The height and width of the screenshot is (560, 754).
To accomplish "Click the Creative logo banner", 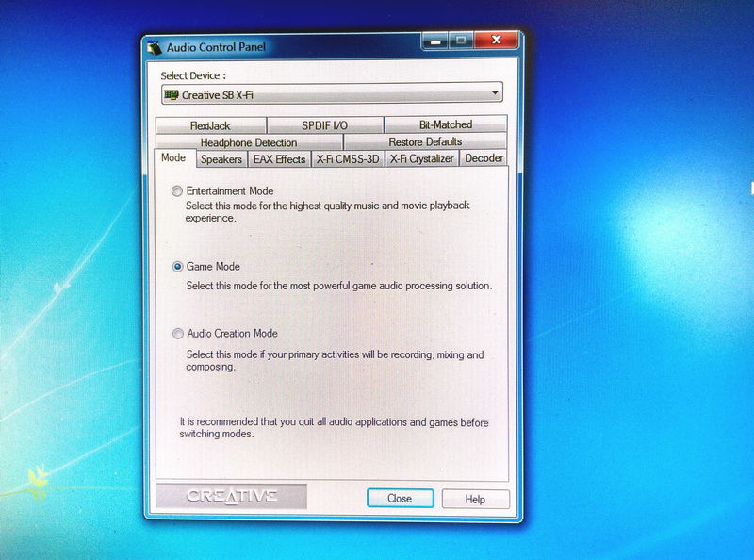I will (231, 496).
